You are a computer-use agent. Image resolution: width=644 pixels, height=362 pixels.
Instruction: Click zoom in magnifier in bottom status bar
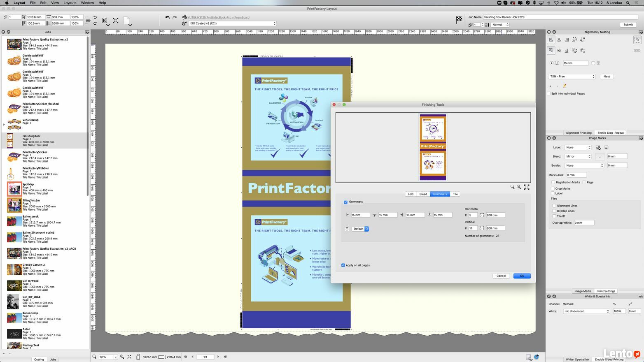pos(122,357)
